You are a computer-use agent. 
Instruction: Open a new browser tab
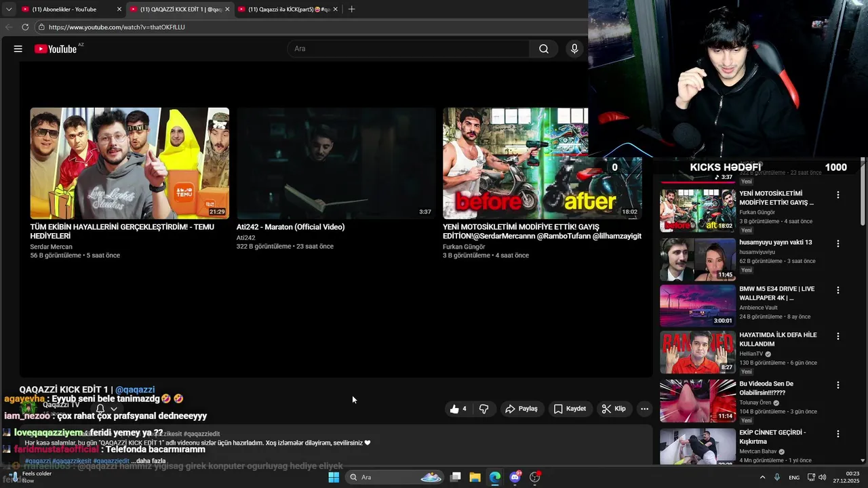(351, 9)
